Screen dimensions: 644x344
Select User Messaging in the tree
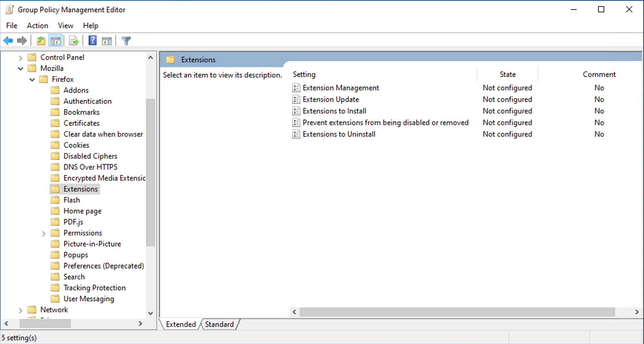pyautogui.click(x=89, y=299)
